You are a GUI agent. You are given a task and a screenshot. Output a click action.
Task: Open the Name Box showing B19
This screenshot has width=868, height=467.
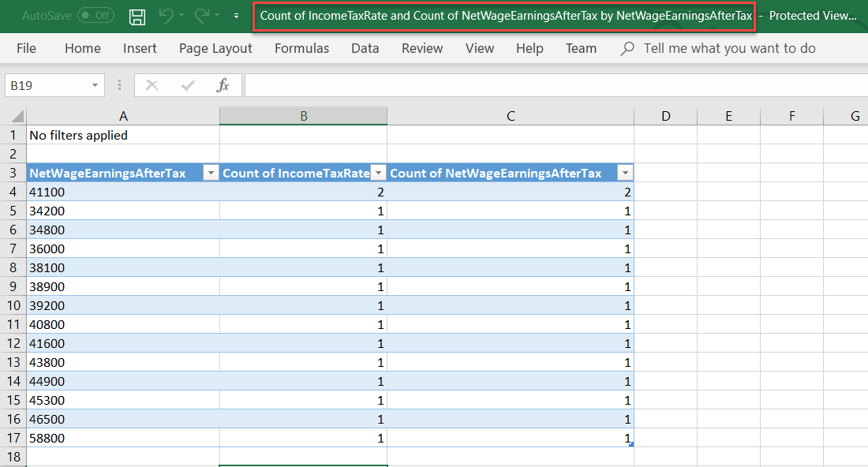click(x=49, y=84)
